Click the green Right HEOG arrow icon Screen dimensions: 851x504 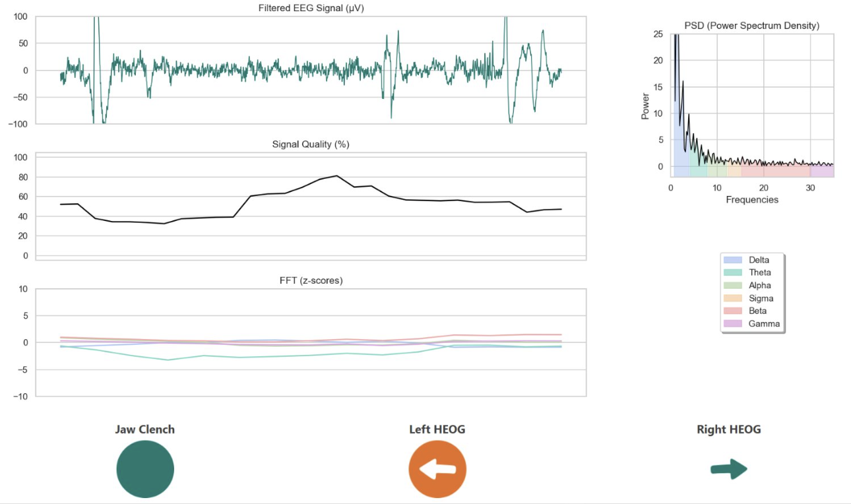pyautogui.click(x=728, y=469)
